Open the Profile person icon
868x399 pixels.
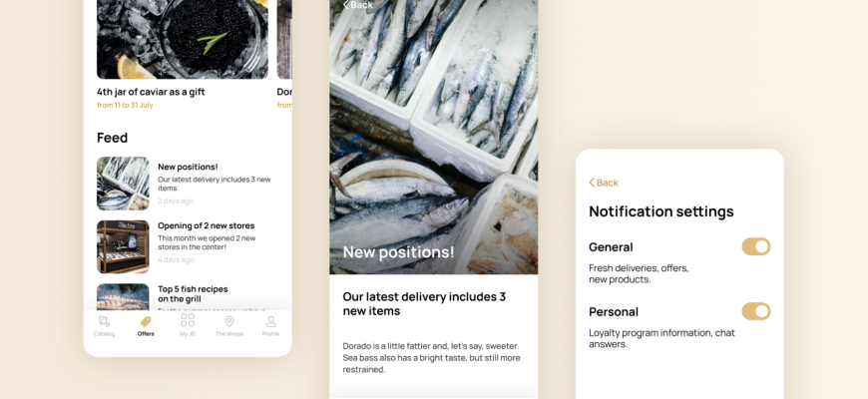pyautogui.click(x=270, y=321)
